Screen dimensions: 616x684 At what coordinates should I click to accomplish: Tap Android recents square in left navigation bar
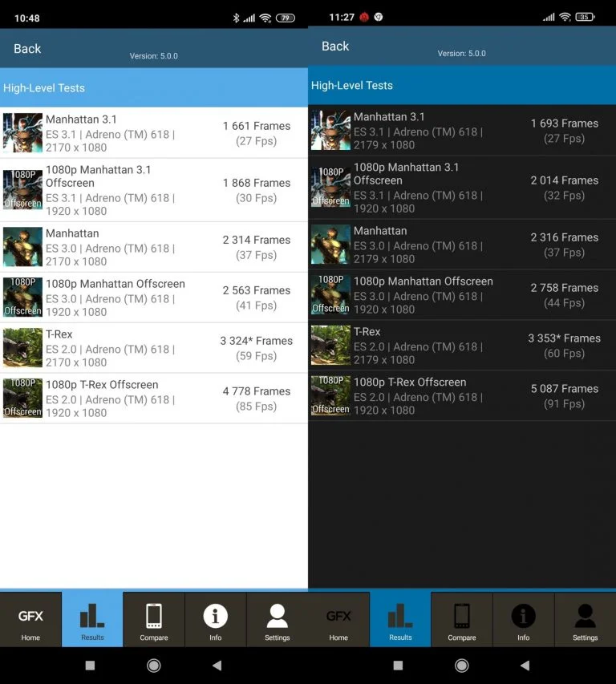click(x=90, y=666)
